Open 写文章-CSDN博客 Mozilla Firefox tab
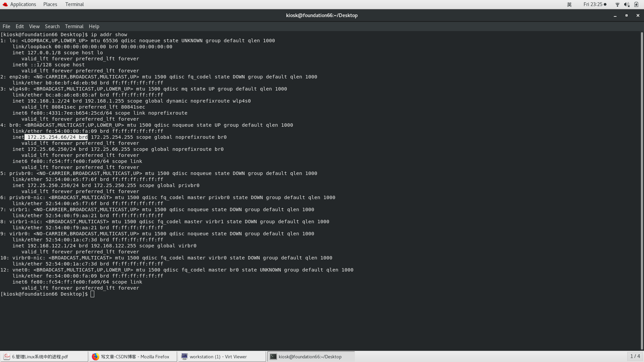644x362 pixels. (x=133, y=356)
